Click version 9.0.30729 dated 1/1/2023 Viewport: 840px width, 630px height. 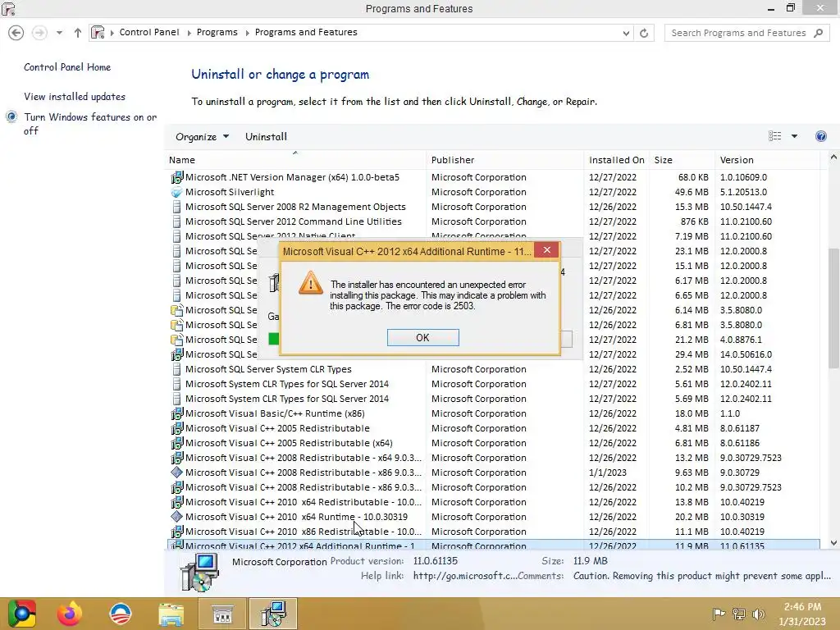739,472
